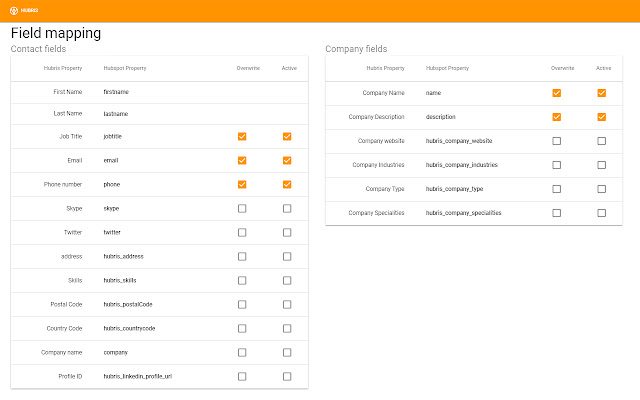This screenshot has height=400, width=640.
Task: Disable Overwrite for Phone number
Action: (242, 184)
